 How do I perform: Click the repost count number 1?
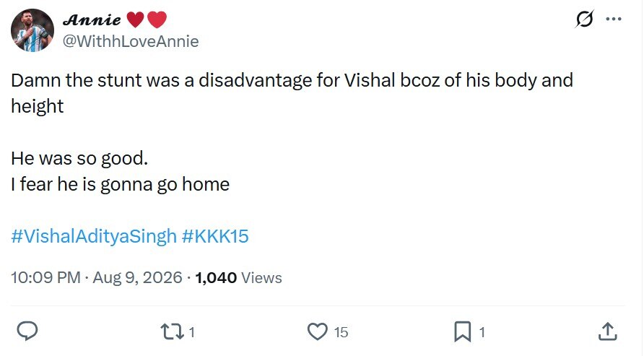tap(192, 331)
